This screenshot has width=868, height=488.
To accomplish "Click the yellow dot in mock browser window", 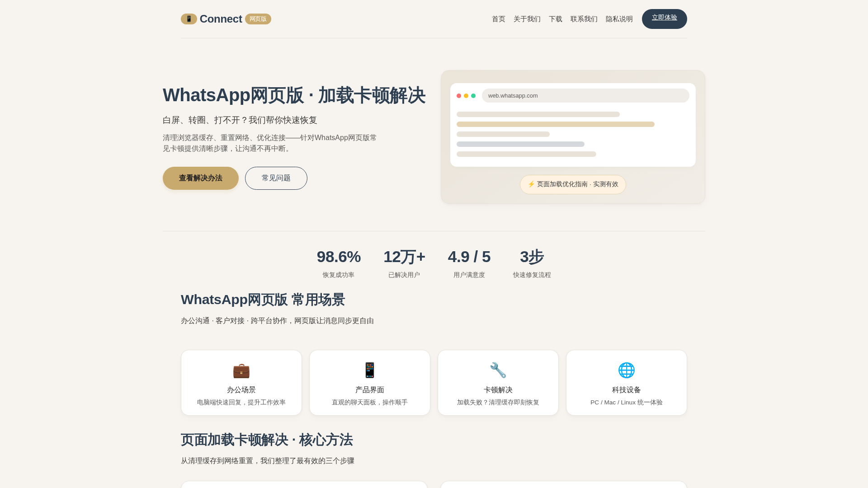I will point(466,96).
